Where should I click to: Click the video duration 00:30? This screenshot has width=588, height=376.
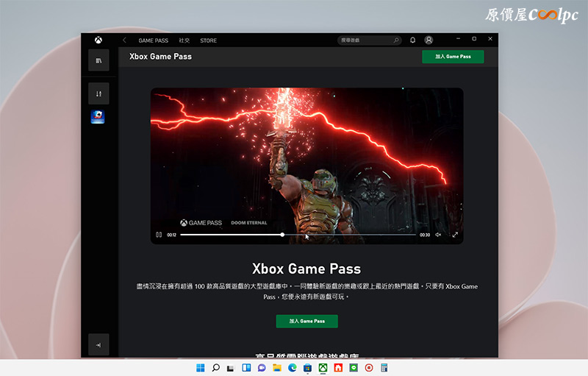(x=425, y=235)
